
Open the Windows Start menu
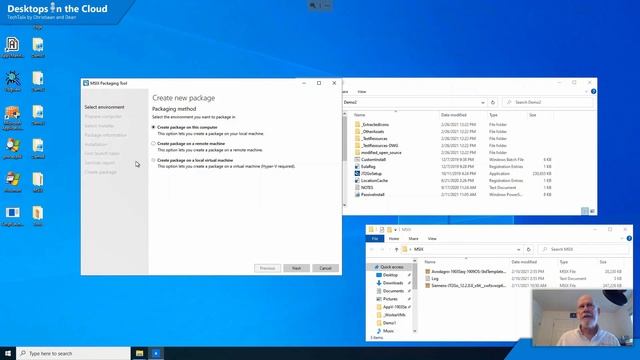point(8,353)
